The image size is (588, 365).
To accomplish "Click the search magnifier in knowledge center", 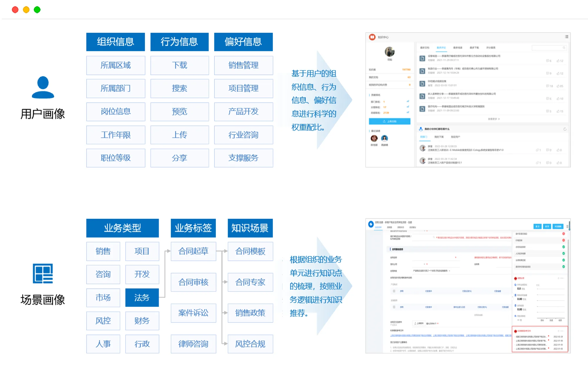I will point(564,48).
